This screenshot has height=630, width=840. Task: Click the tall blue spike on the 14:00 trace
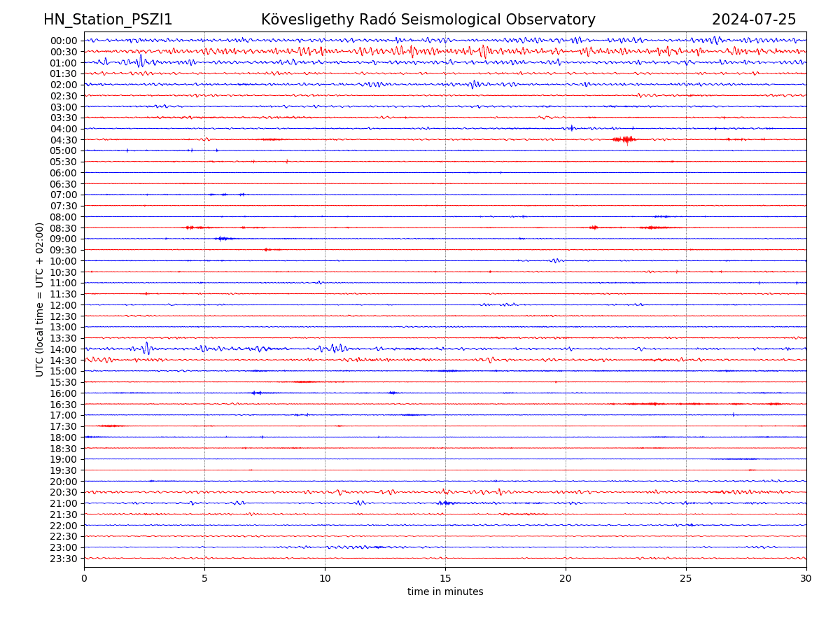coord(146,348)
